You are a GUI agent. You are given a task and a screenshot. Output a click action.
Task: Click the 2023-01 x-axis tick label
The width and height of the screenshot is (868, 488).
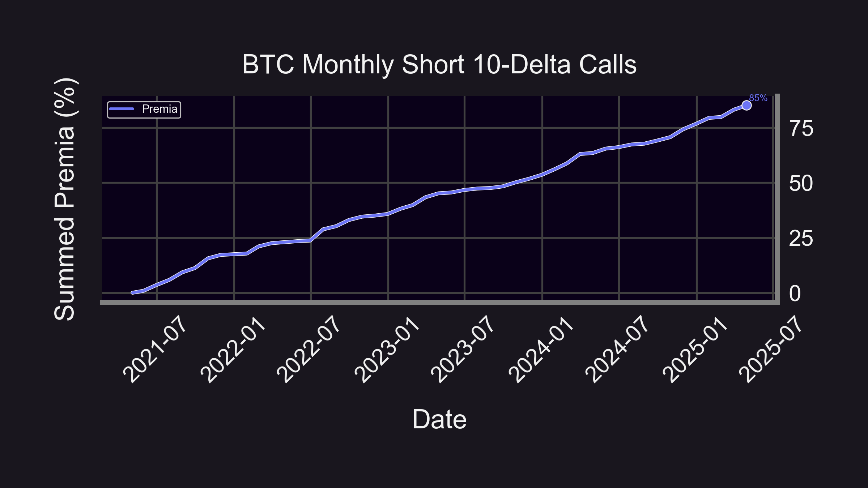coord(386,349)
